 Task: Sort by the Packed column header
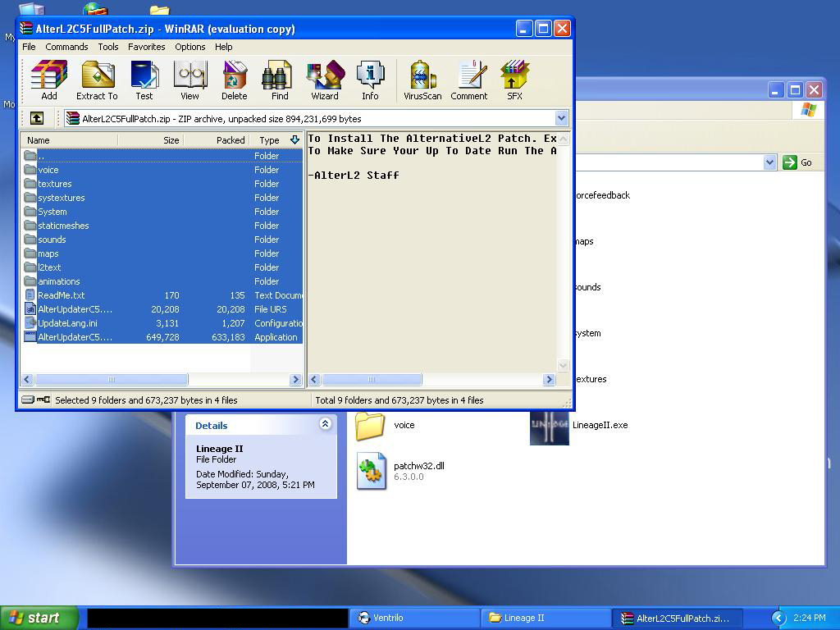click(217, 139)
